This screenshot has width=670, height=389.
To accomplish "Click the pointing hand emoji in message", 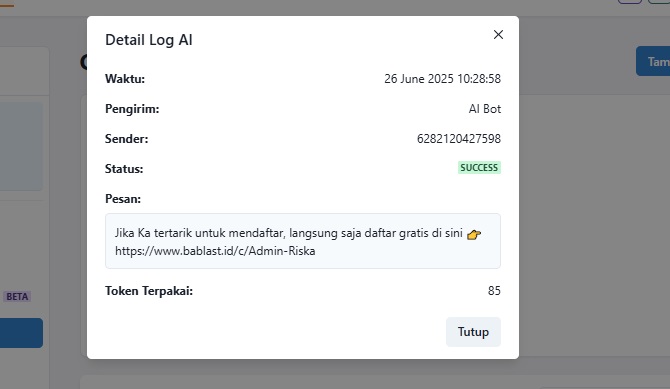I will click(x=474, y=235).
